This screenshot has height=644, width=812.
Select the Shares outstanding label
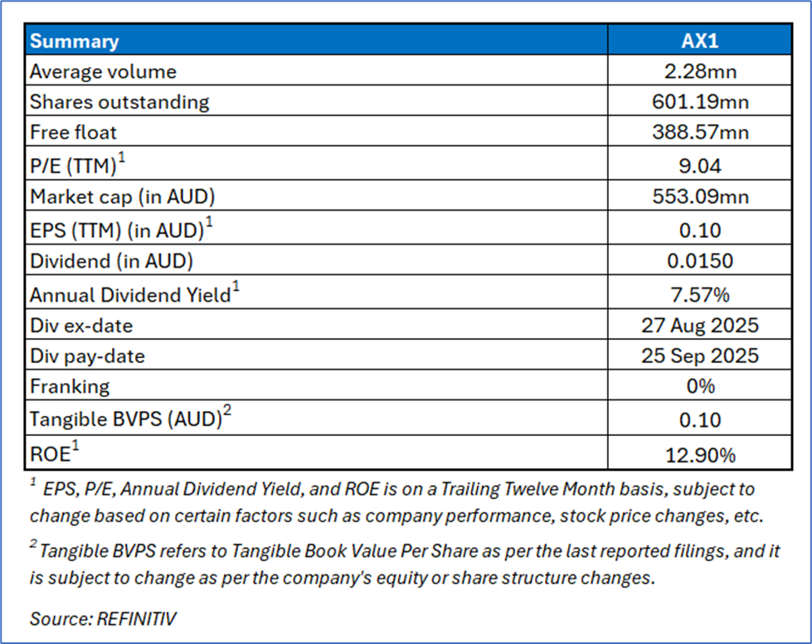119,103
